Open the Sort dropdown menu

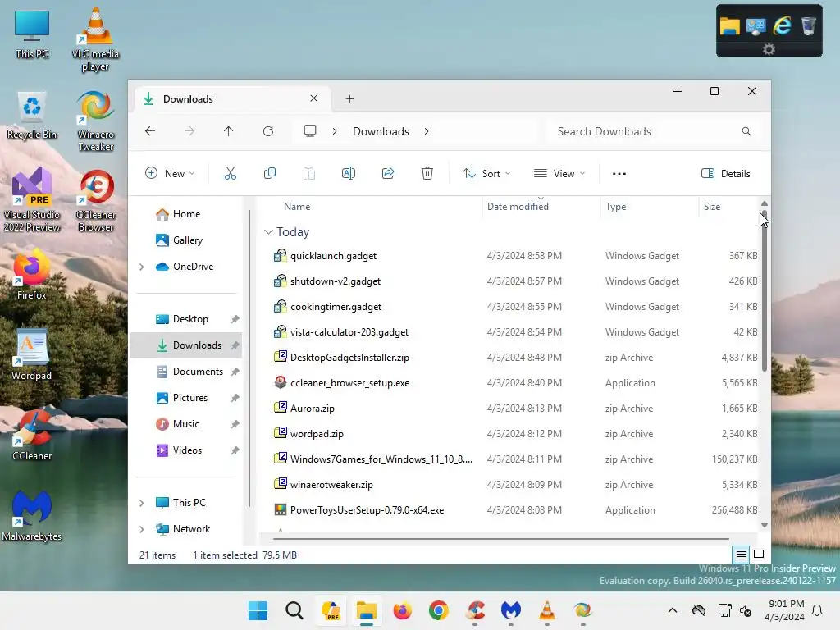pyautogui.click(x=486, y=174)
